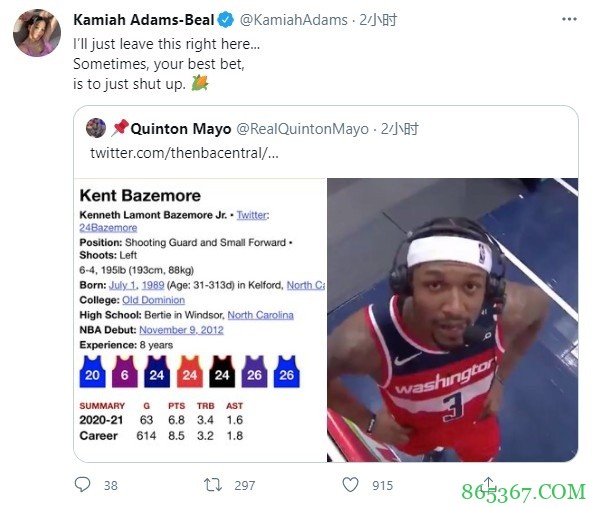Click the blue verified badge
595x507 pixels.
click(x=226, y=20)
